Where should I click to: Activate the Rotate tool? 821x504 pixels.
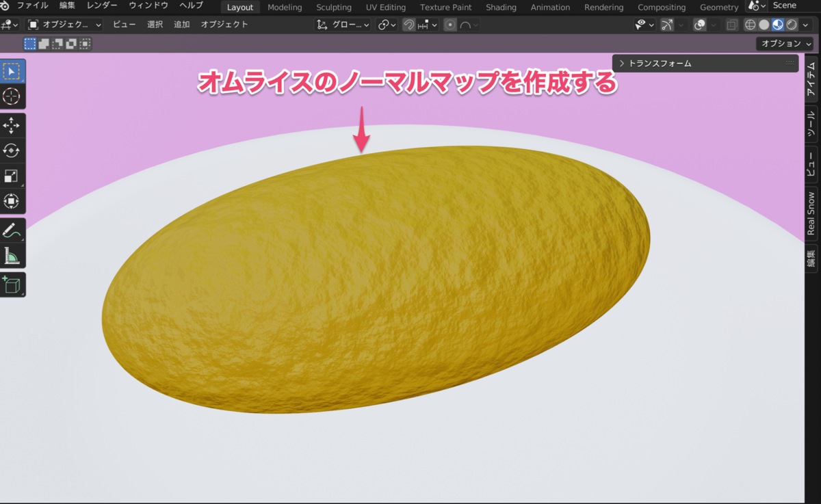tap(12, 150)
